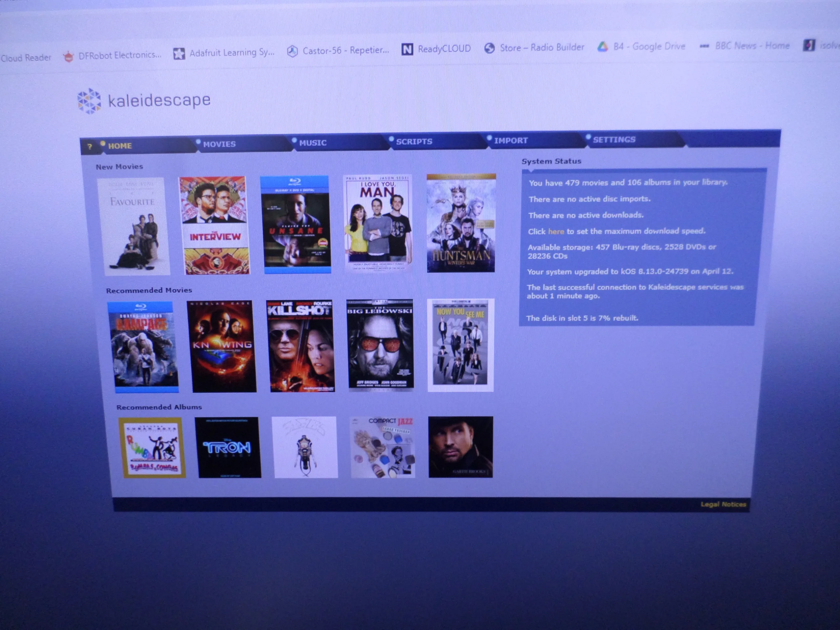The image size is (840, 630).
Task: Click 'There are no active disc imports.' text
Action: pos(589,199)
